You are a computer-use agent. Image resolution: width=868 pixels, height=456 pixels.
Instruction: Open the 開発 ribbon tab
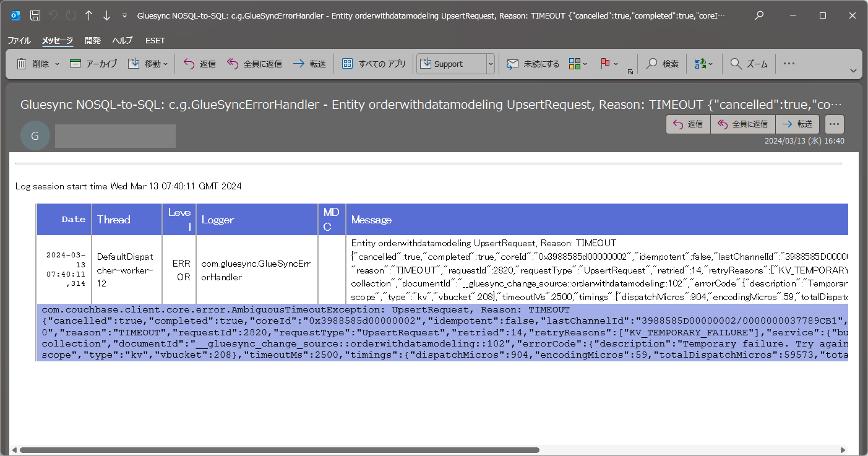[x=93, y=40]
